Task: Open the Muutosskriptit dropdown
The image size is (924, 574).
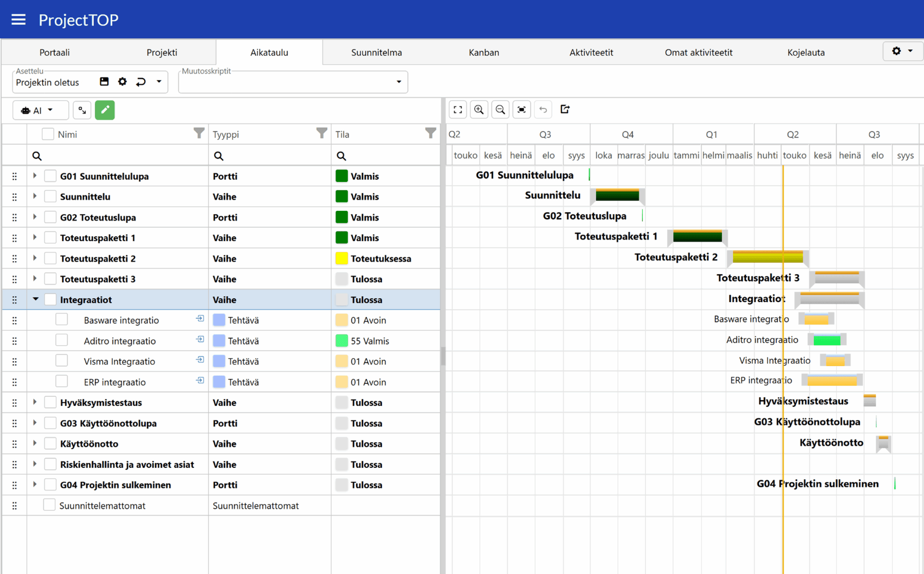Action: (x=398, y=82)
